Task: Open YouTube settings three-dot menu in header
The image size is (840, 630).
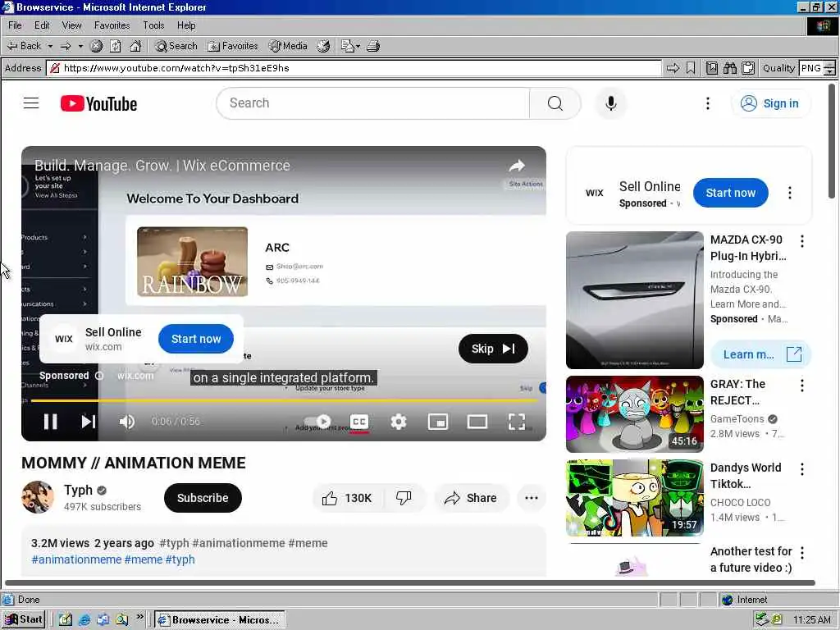Action: tap(708, 103)
